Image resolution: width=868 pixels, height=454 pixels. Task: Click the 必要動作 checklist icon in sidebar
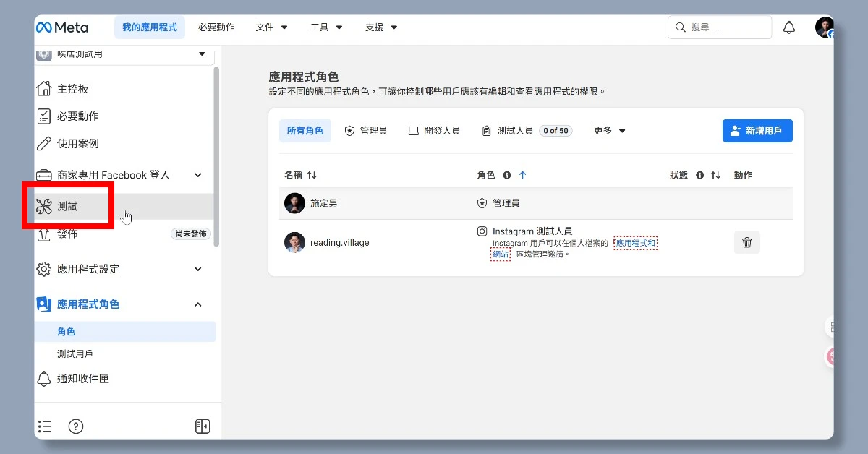[44, 116]
